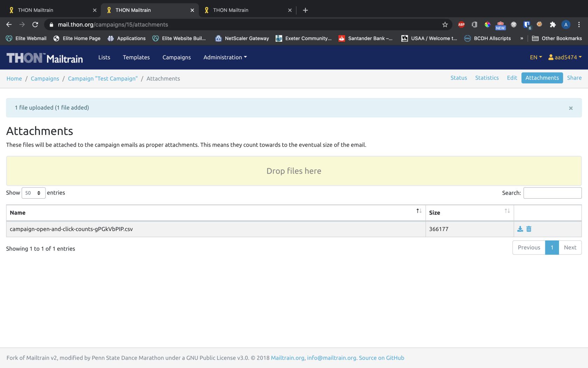The height and width of the screenshot is (368, 588).
Task: Go to Home breadcrumb
Action: (14, 79)
